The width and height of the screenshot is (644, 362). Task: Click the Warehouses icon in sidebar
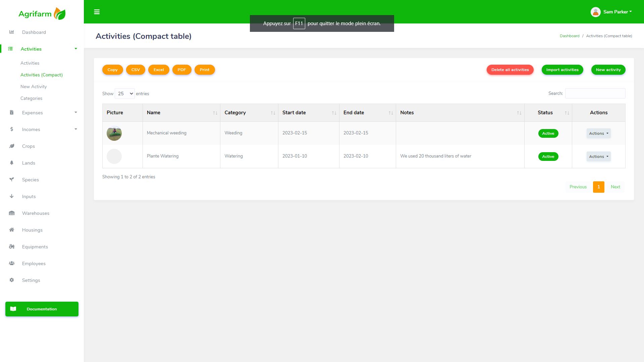coord(12,213)
